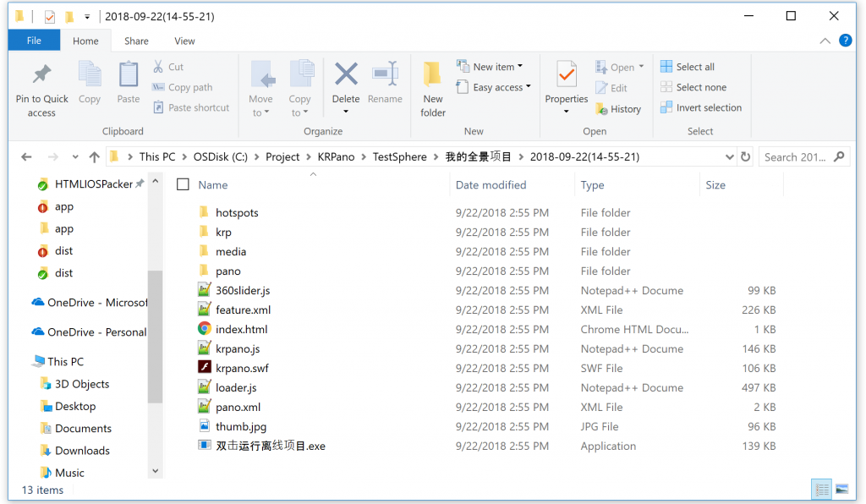Click Chrome icon of index.html
The width and height of the screenshot is (866, 504).
pos(205,328)
